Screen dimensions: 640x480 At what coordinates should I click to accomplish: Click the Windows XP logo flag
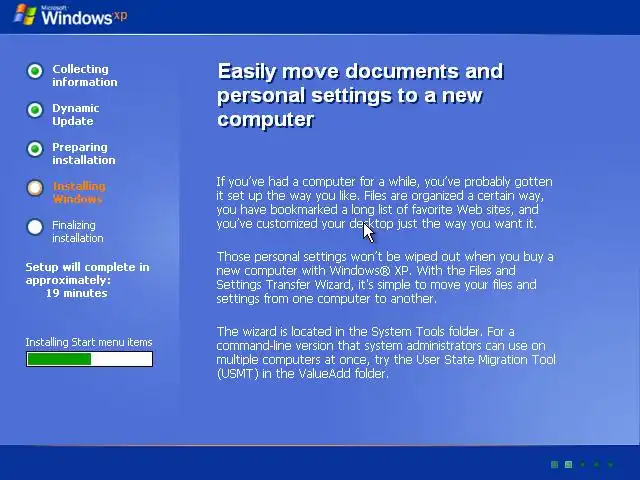point(25,15)
